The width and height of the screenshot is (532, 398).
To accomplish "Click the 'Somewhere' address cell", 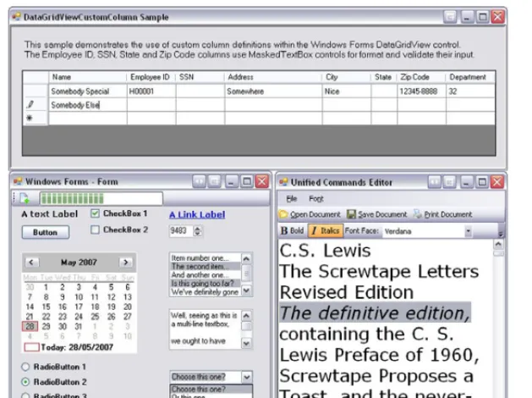I will [273, 91].
